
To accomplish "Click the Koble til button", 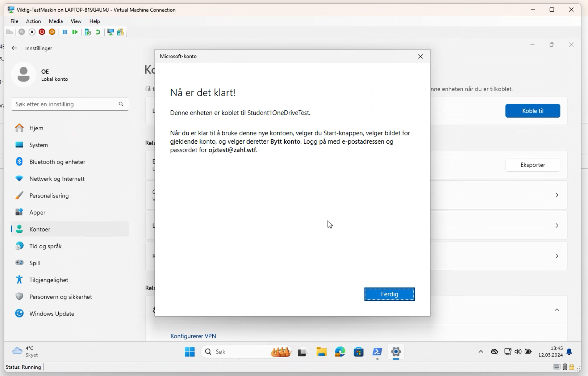I will click(533, 111).
